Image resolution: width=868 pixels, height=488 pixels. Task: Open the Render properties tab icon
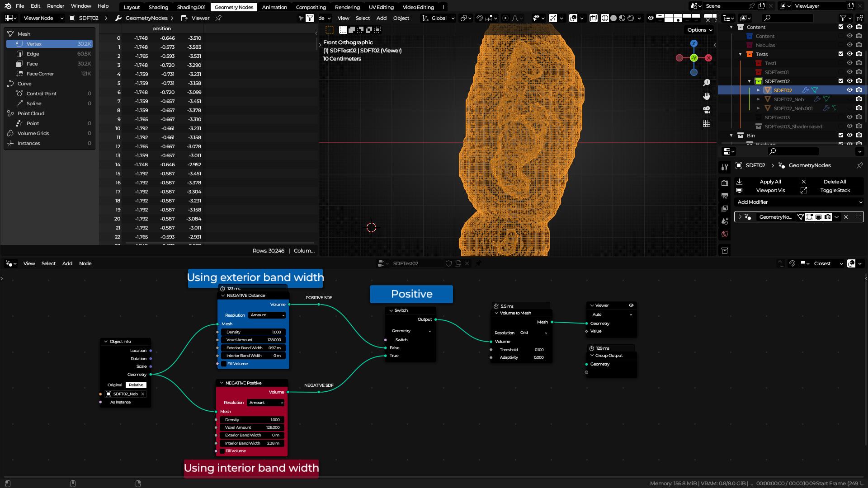pyautogui.click(x=725, y=183)
